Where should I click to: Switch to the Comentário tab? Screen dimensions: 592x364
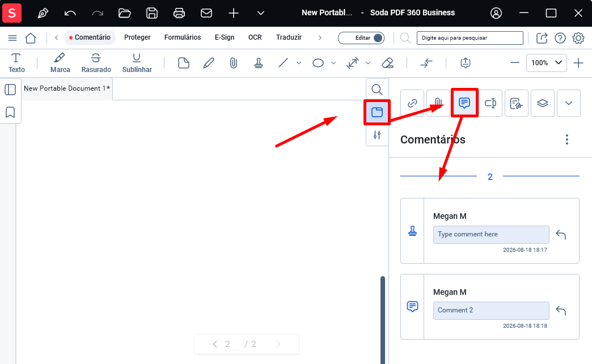pos(90,37)
